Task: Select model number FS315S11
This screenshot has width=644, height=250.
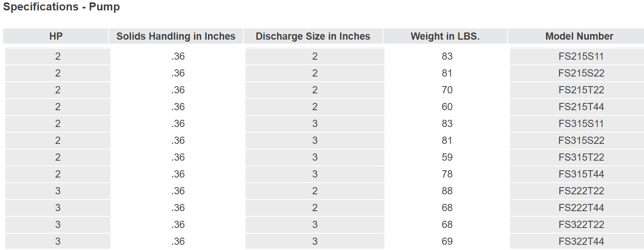Action: (x=581, y=124)
